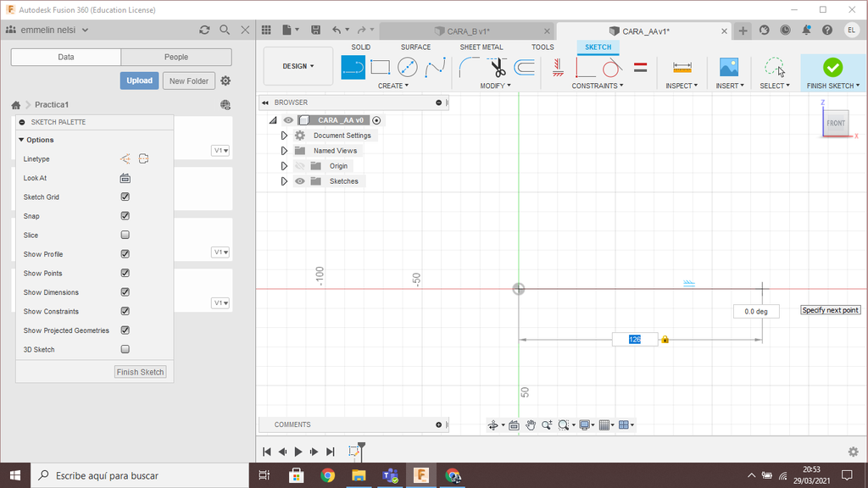
Task: Open the INSPECT dropdown menu
Action: coord(682,86)
